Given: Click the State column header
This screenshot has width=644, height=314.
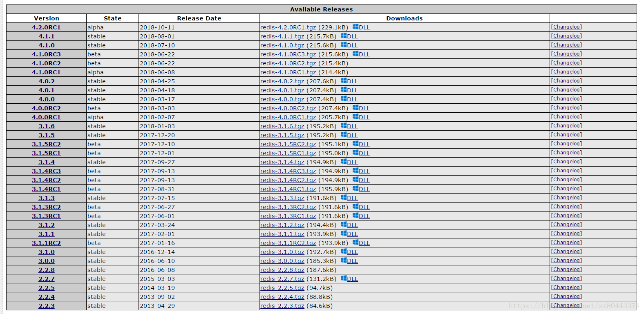Looking at the screenshot, I should point(112,18).
